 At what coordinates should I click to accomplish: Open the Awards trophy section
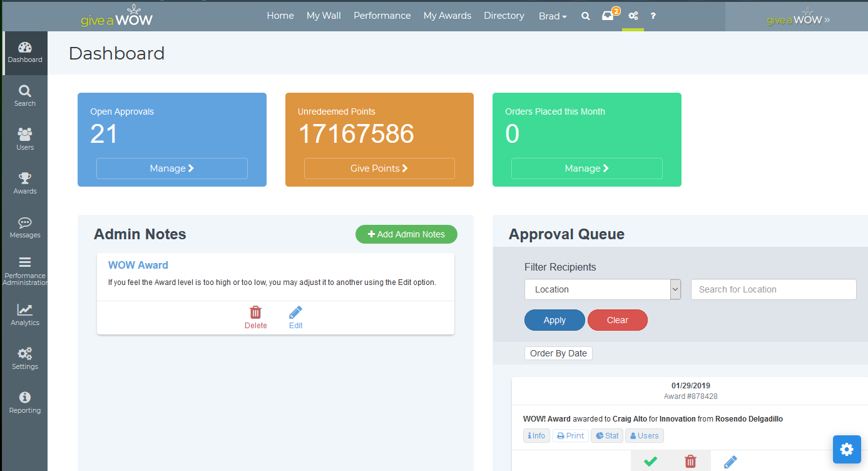click(x=24, y=184)
